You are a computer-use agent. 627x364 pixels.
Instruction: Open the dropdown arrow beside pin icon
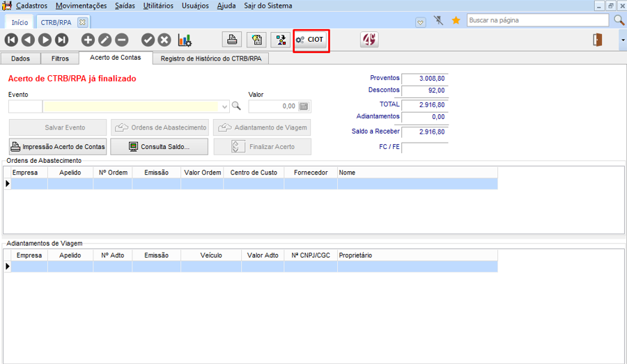click(420, 22)
